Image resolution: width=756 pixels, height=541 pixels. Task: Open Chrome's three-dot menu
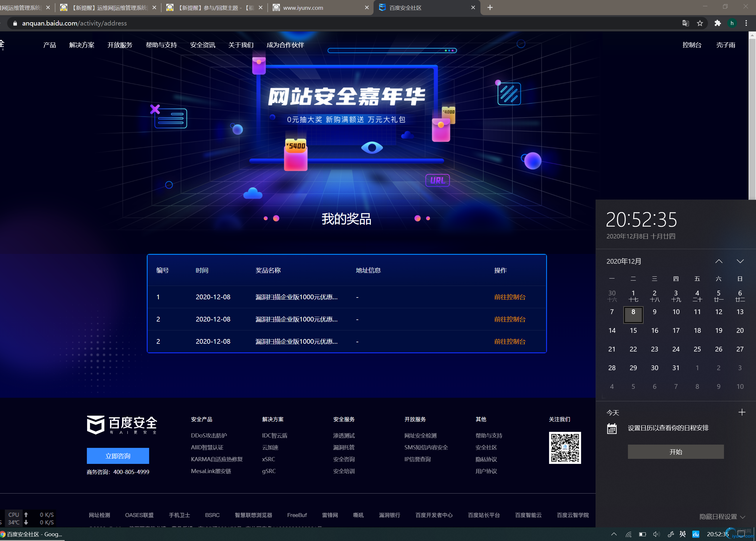tap(746, 23)
